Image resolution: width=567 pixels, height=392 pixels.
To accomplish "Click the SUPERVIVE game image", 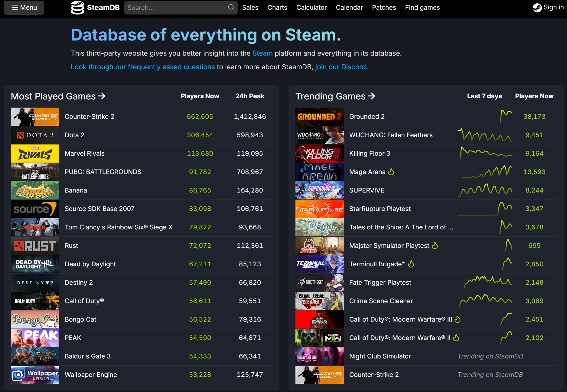I will click(320, 190).
